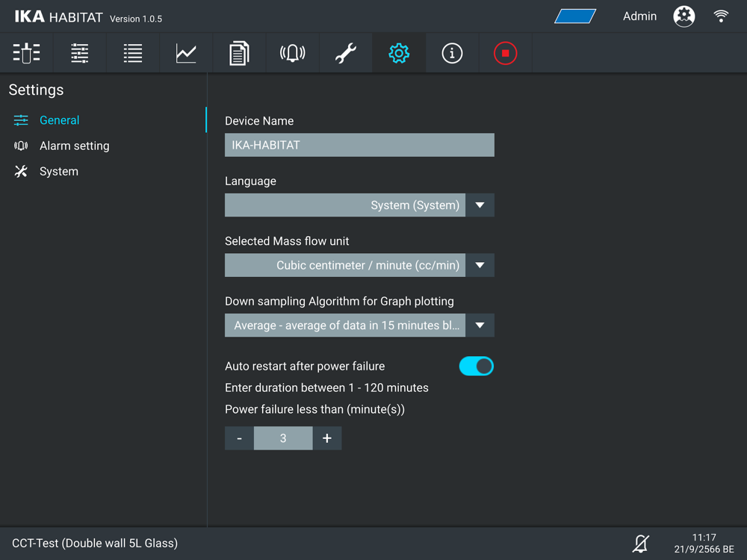This screenshot has width=747, height=560.
Task: Open the settings gear toolbar icon
Action: click(x=399, y=53)
